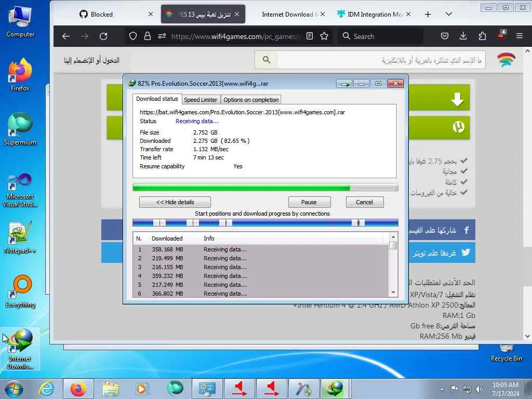Open site permissions icon in address bar
The width and height of the screenshot is (532, 399).
pyautogui.click(x=162, y=36)
